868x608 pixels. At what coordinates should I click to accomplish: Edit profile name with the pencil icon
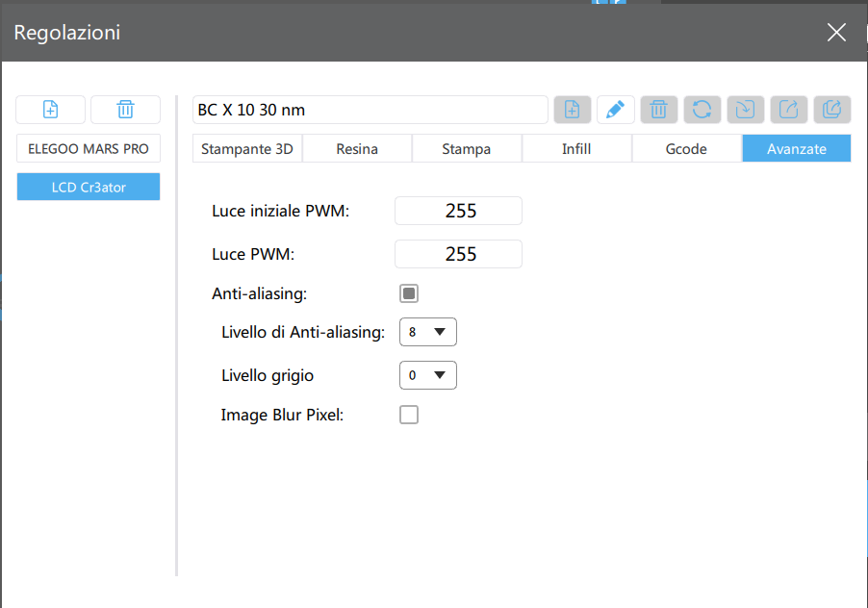point(616,110)
